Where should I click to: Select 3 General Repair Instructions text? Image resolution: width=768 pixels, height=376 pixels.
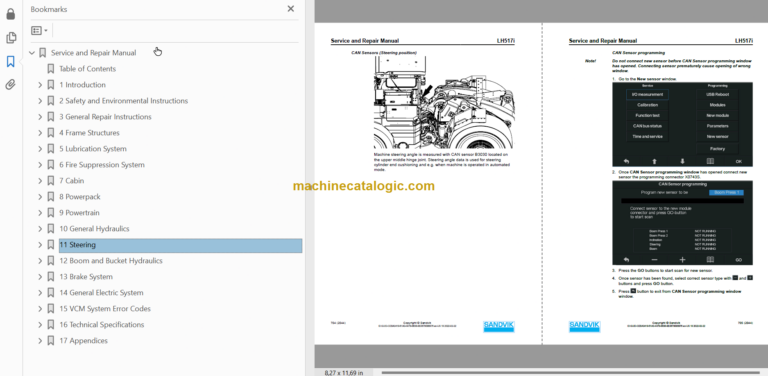pyautogui.click(x=105, y=117)
